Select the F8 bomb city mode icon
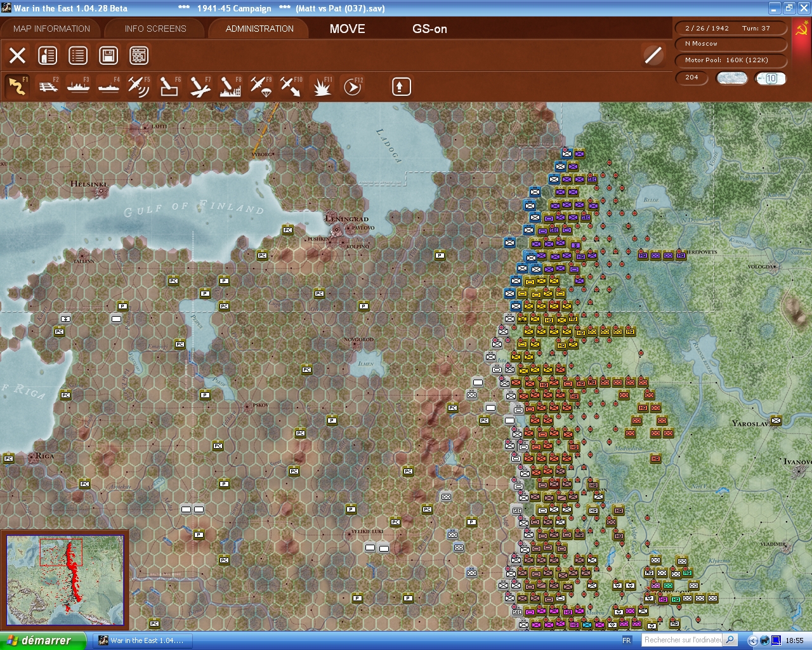This screenshot has height=650, width=812. [230, 86]
